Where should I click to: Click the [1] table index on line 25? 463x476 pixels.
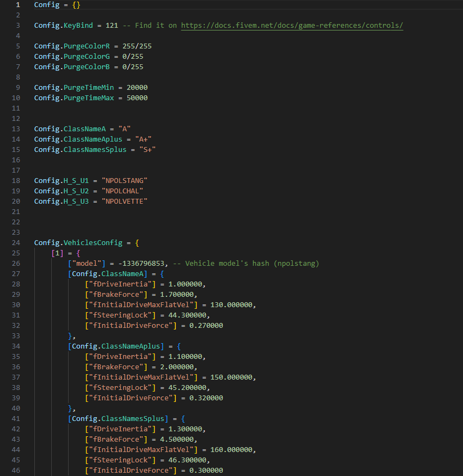57,253
